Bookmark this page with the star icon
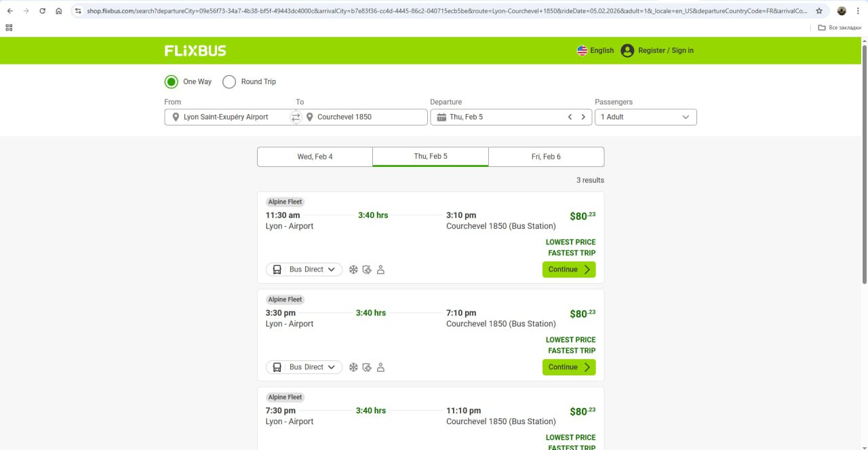Screen dimensions: 868x450 point(819,11)
